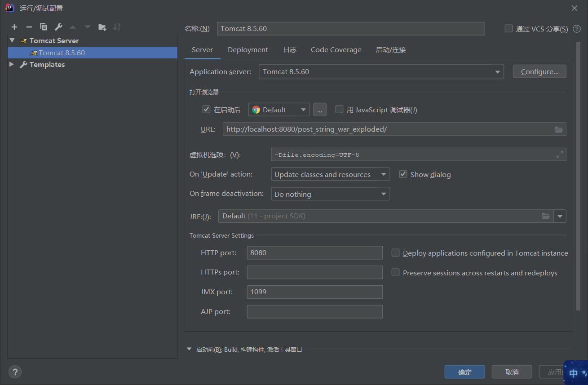Click the HTTP port field
The width and height of the screenshot is (588, 385).
(314, 252)
